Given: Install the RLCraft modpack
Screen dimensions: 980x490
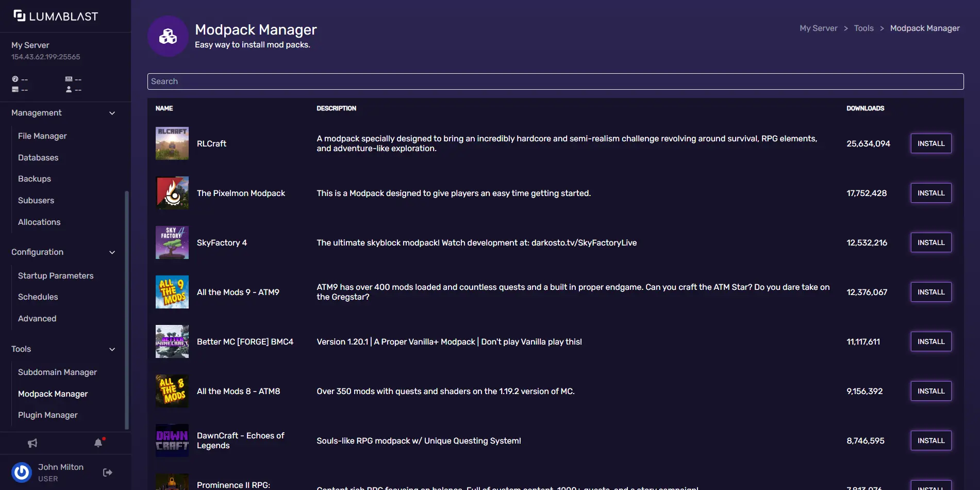Looking at the screenshot, I should point(931,143).
